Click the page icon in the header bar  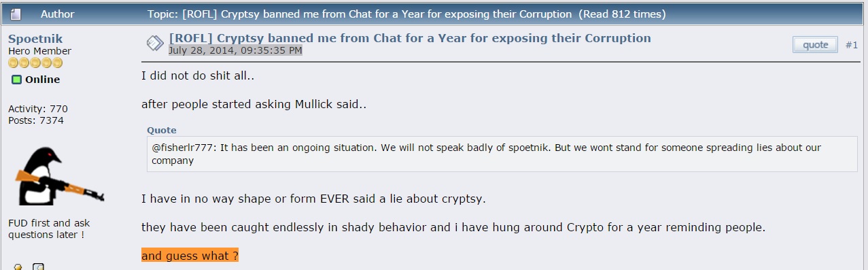[16, 14]
